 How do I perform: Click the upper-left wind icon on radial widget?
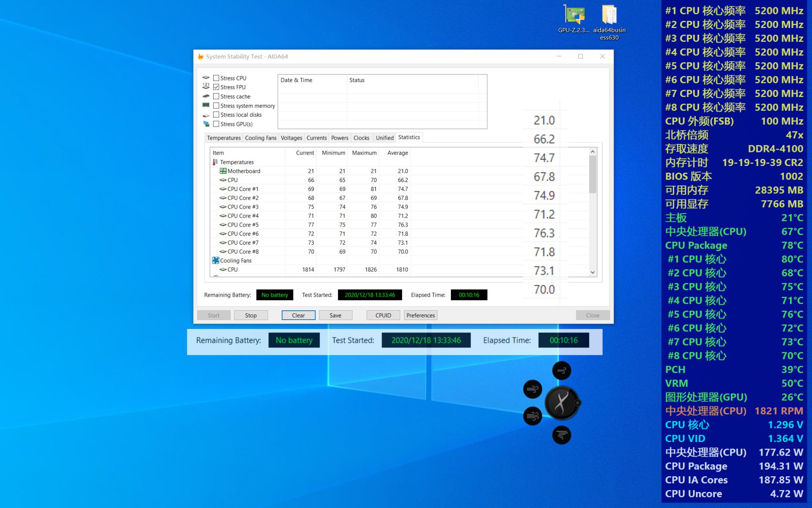tap(532, 389)
